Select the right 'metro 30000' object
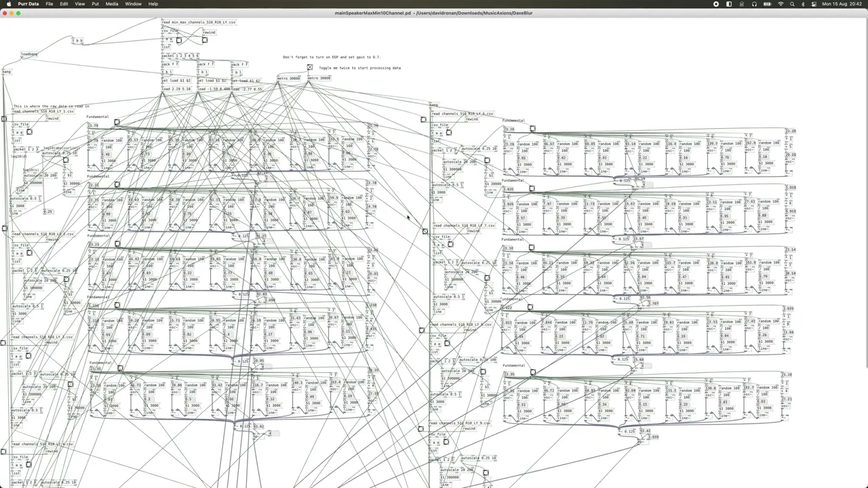The height and width of the screenshot is (488, 868). pyautogui.click(x=319, y=78)
